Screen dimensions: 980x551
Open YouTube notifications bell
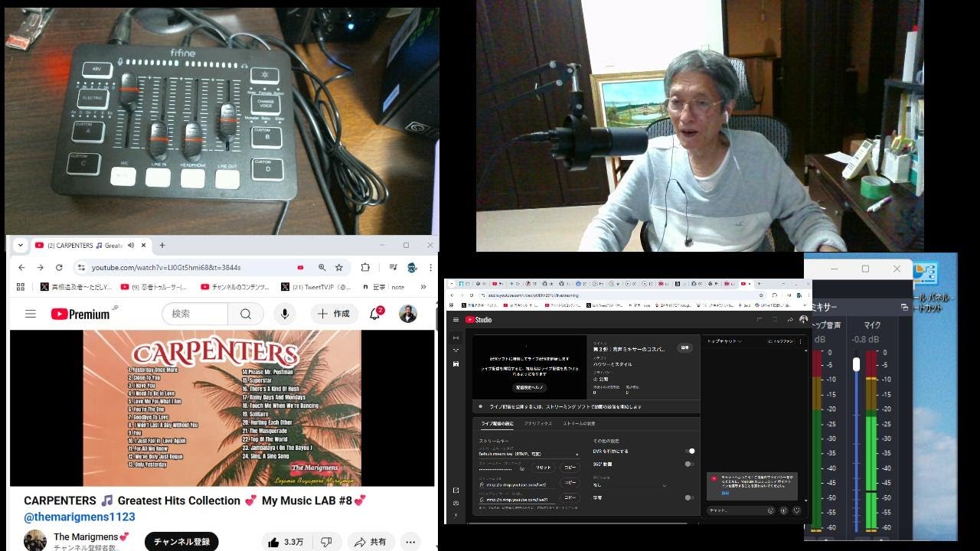point(375,314)
